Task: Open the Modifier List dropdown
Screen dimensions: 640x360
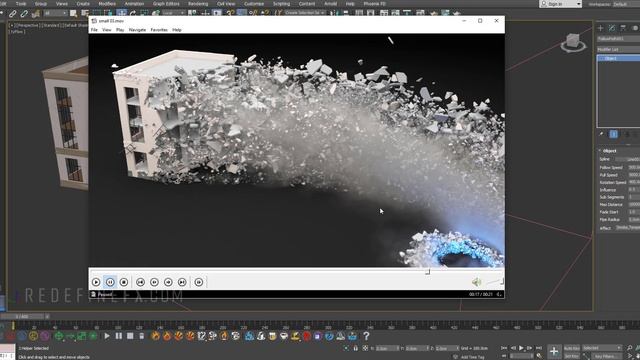Action: coord(618,49)
